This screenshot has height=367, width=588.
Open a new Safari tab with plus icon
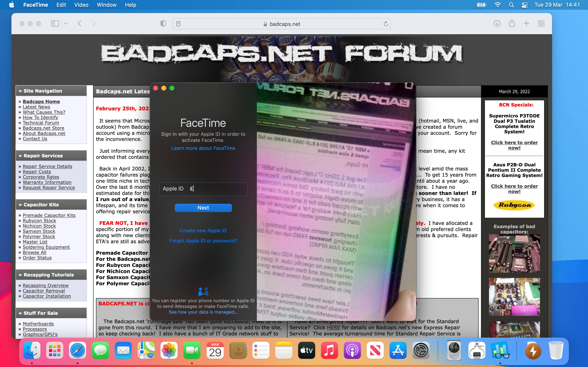pyautogui.click(x=526, y=23)
